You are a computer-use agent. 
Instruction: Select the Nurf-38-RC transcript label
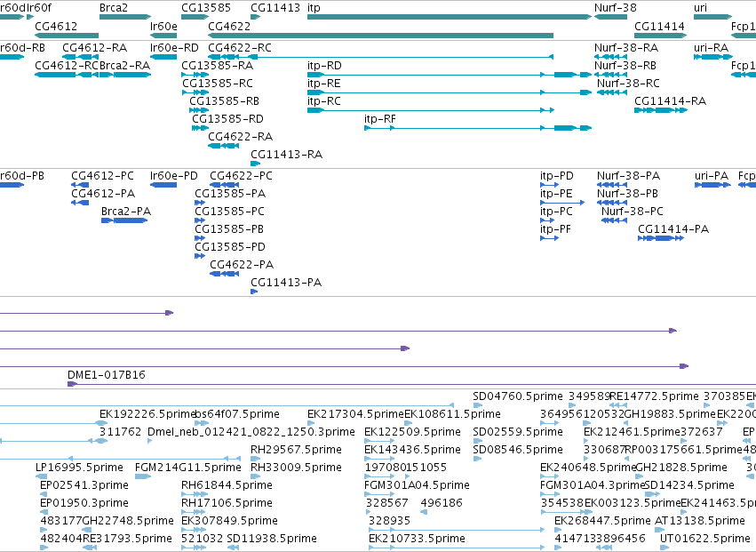pos(628,83)
